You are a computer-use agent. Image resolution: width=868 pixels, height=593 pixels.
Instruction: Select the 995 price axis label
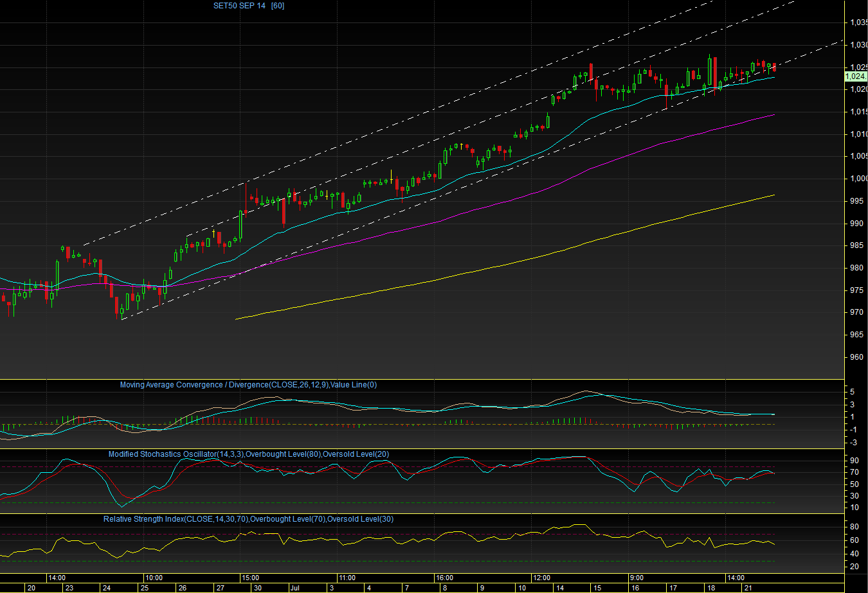tap(856, 201)
